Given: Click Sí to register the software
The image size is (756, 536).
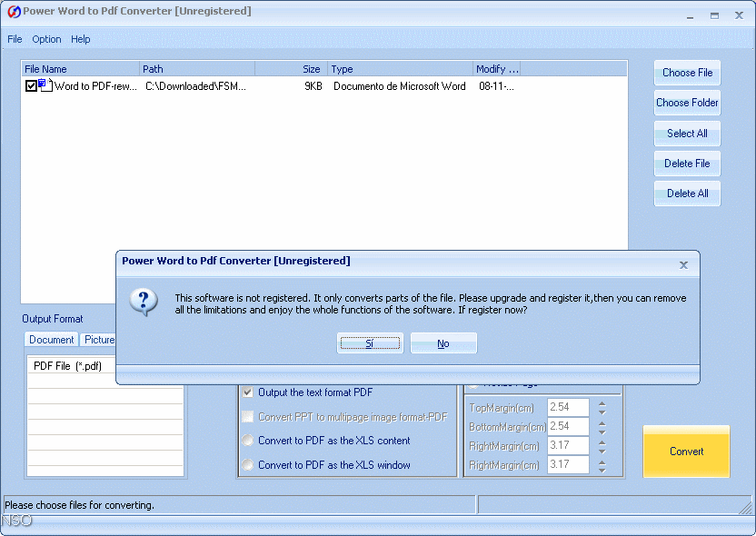Looking at the screenshot, I should [x=370, y=342].
